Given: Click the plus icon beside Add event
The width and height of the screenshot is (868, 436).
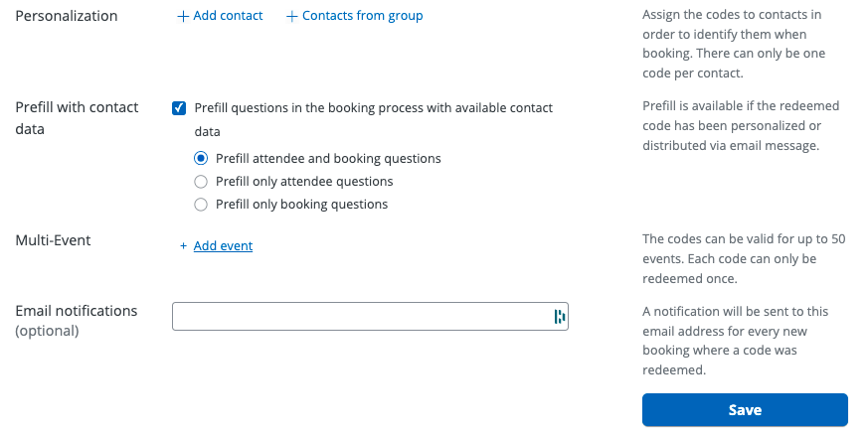Looking at the screenshot, I should pos(183,246).
